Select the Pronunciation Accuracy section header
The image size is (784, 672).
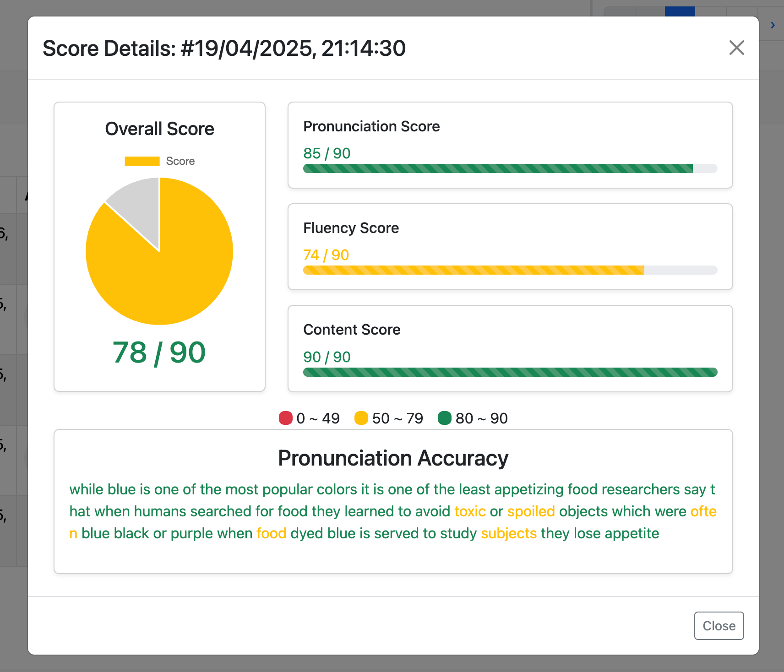click(393, 458)
